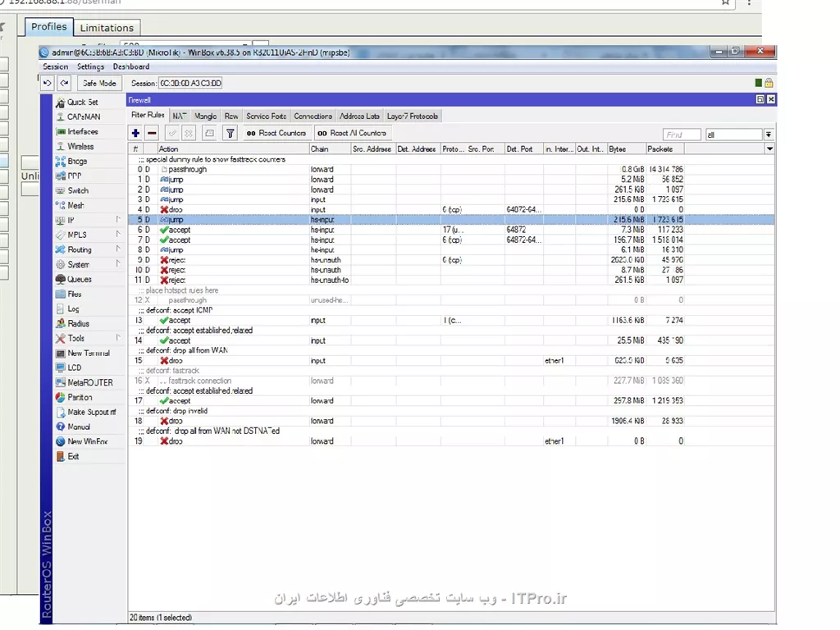
Task: Click the disable X toolbar icon
Action: coord(189,134)
